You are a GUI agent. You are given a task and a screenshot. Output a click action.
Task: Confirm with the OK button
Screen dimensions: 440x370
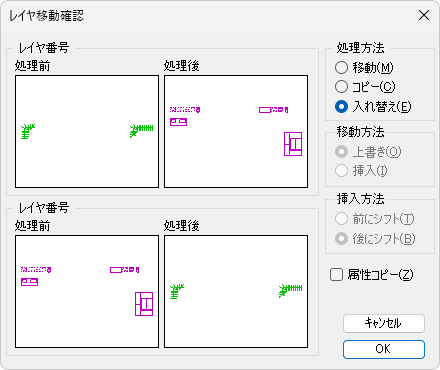pos(384,349)
